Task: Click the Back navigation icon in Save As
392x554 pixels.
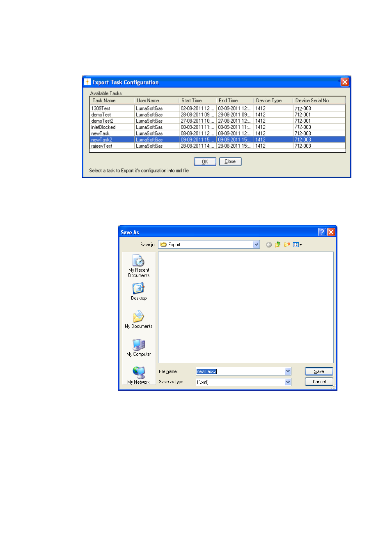Action: [x=269, y=245]
